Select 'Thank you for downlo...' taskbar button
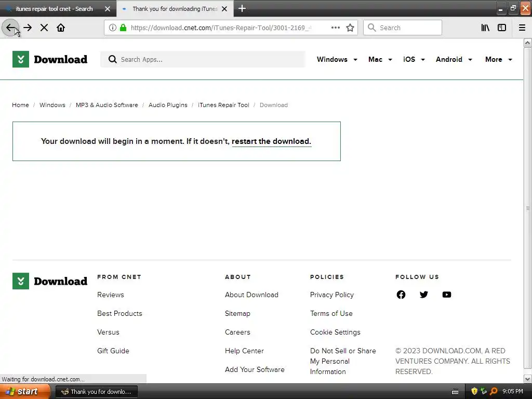Image resolution: width=532 pixels, height=399 pixels. [96, 392]
